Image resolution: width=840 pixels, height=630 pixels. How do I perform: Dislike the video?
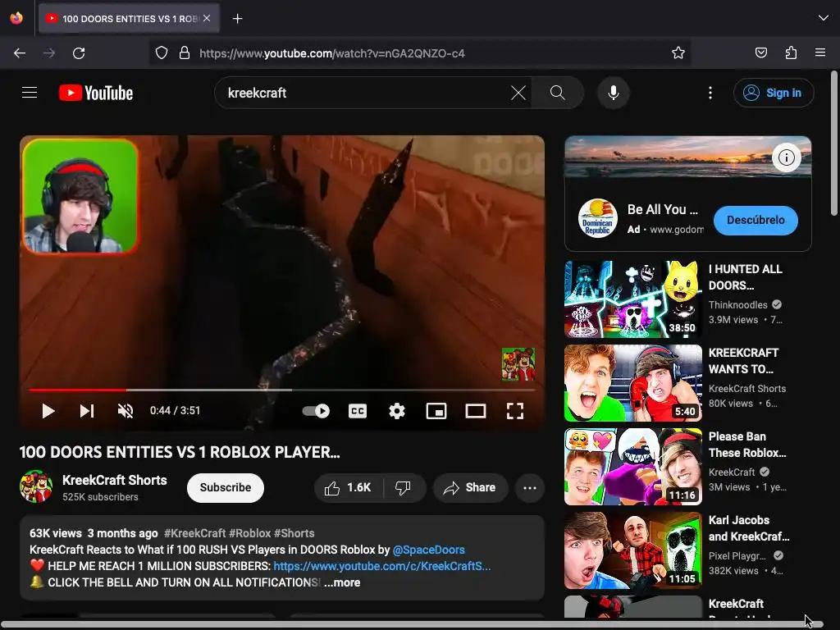click(x=404, y=487)
